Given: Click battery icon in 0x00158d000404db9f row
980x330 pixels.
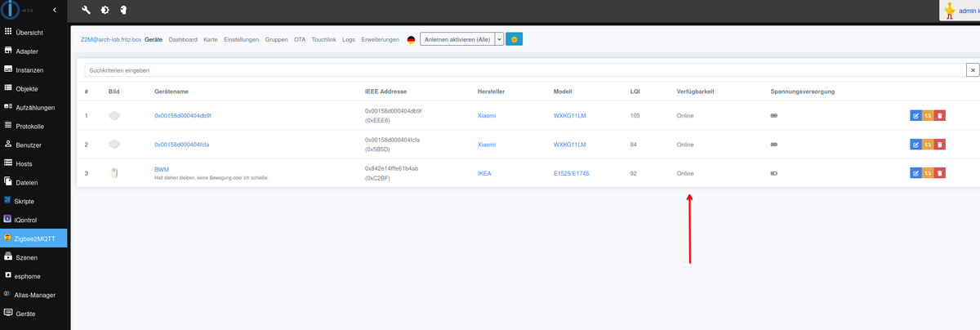Looking at the screenshot, I should (774, 116).
